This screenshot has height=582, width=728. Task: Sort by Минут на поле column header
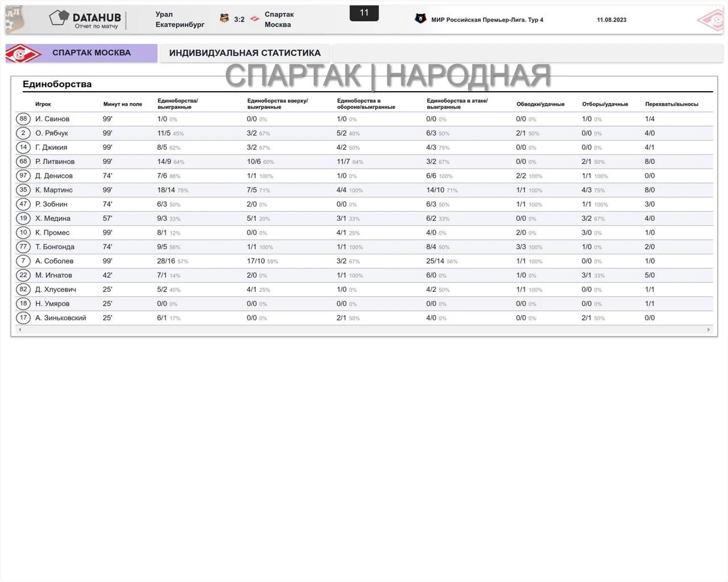(123, 104)
